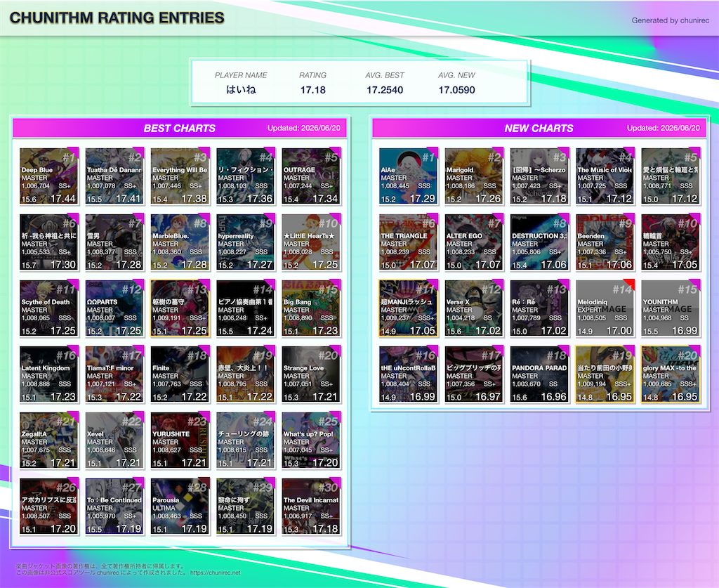Screen dimensions: 719x588
Task: Select the Marigold new chart card
Action: (x=474, y=176)
